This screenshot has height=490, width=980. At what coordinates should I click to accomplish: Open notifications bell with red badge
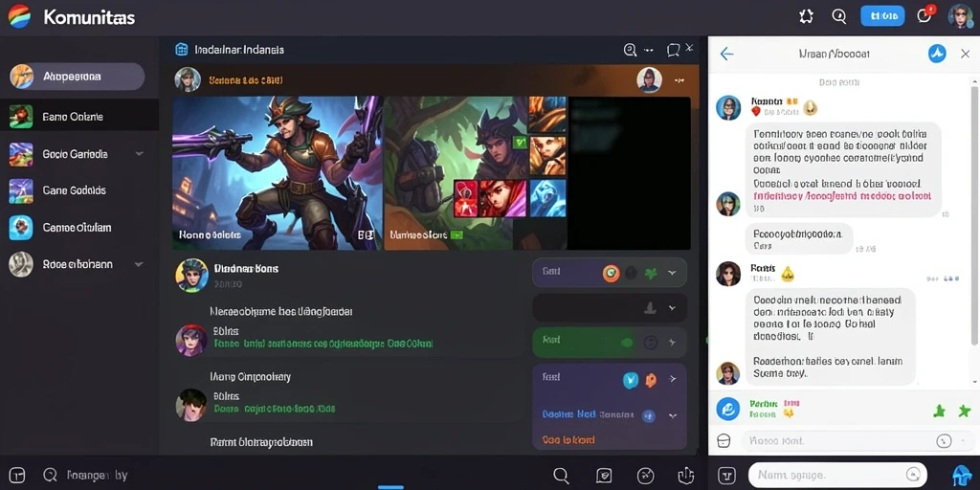tap(925, 15)
